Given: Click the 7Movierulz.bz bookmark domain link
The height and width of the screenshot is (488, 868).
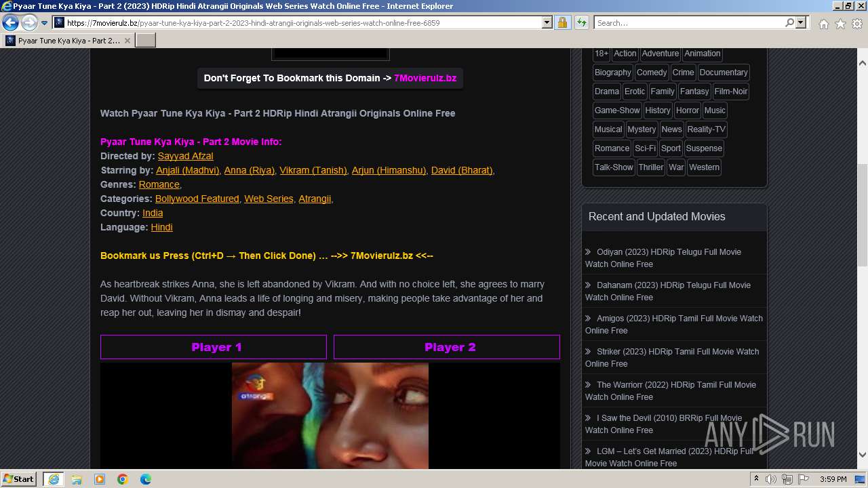Looking at the screenshot, I should click(425, 78).
